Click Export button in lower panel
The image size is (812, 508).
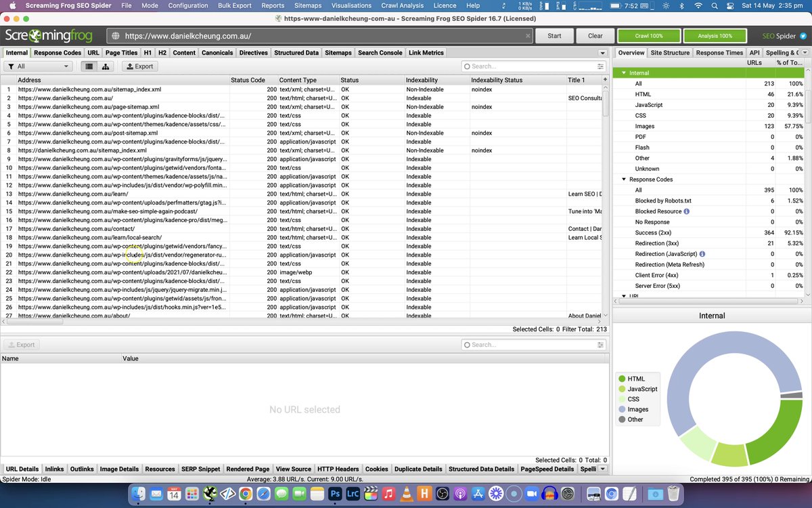[21, 345]
